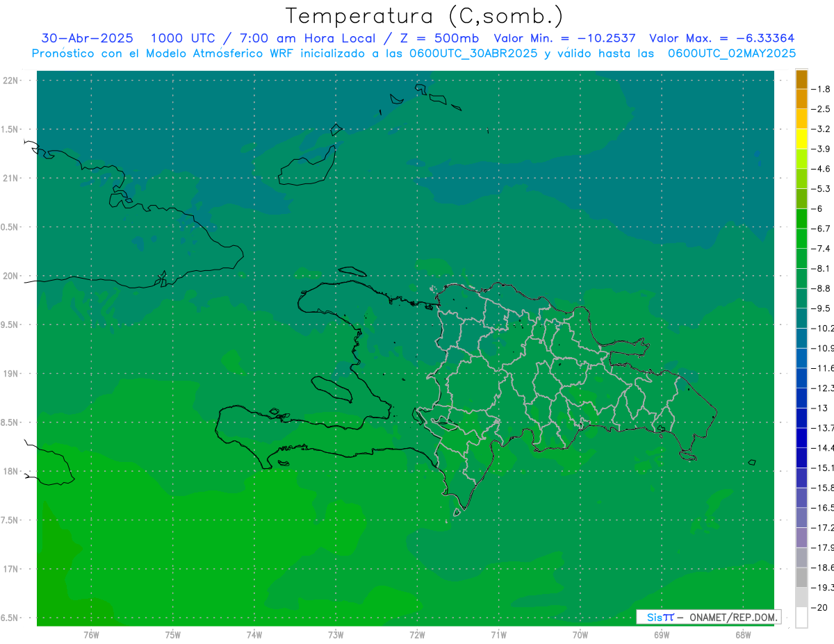Click the '22N' latitude axis label

pyautogui.click(x=11, y=80)
